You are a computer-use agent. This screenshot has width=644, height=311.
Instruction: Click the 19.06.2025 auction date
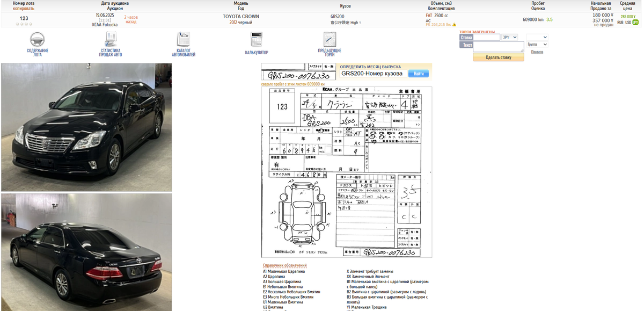[x=105, y=15]
